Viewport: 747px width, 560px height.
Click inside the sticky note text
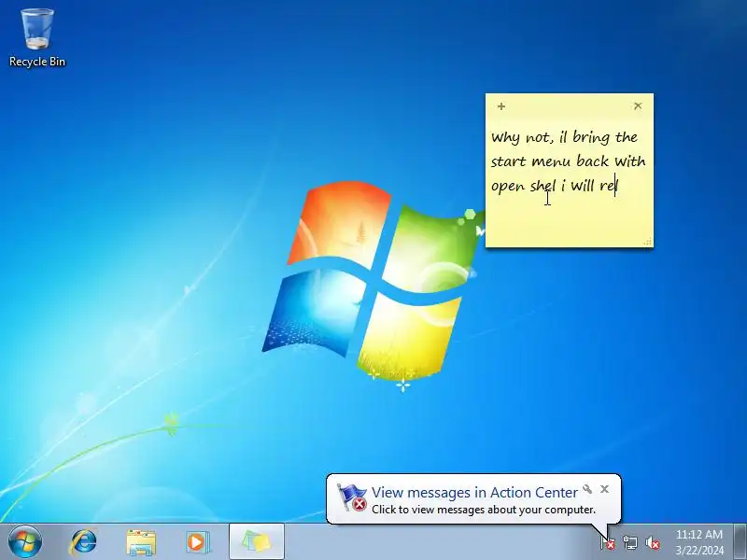coord(568,161)
